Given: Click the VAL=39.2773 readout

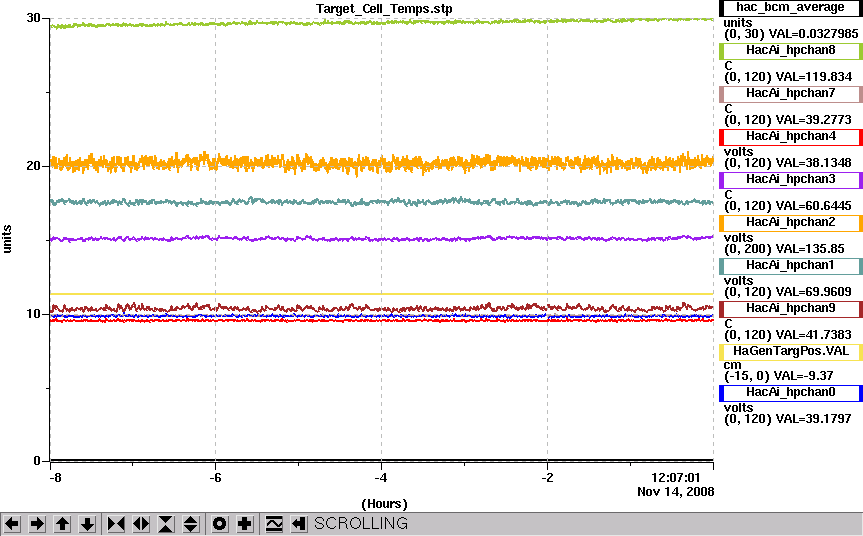Looking at the screenshot, I should click(812, 120).
